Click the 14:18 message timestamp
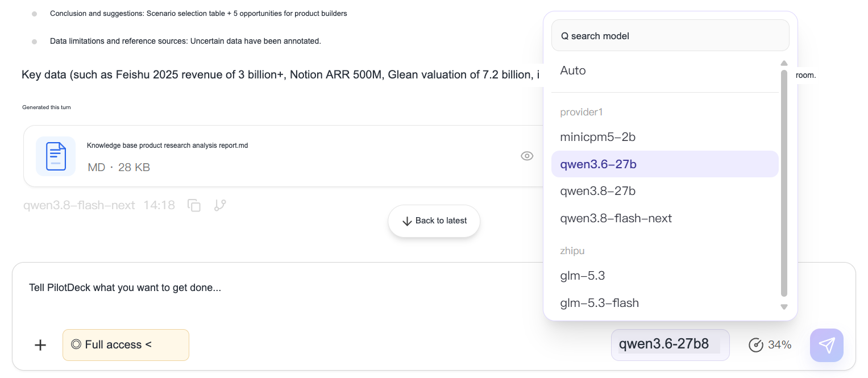The height and width of the screenshot is (378, 868). (x=159, y=205)
